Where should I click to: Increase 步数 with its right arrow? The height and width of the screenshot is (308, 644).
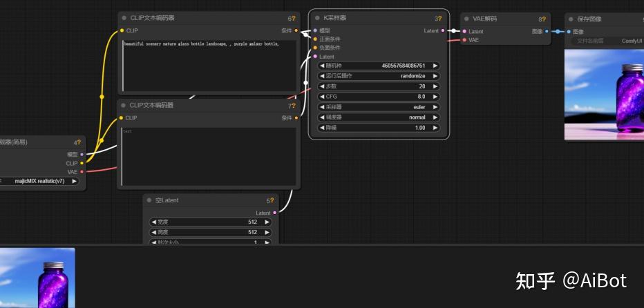(x=435, y=86)
